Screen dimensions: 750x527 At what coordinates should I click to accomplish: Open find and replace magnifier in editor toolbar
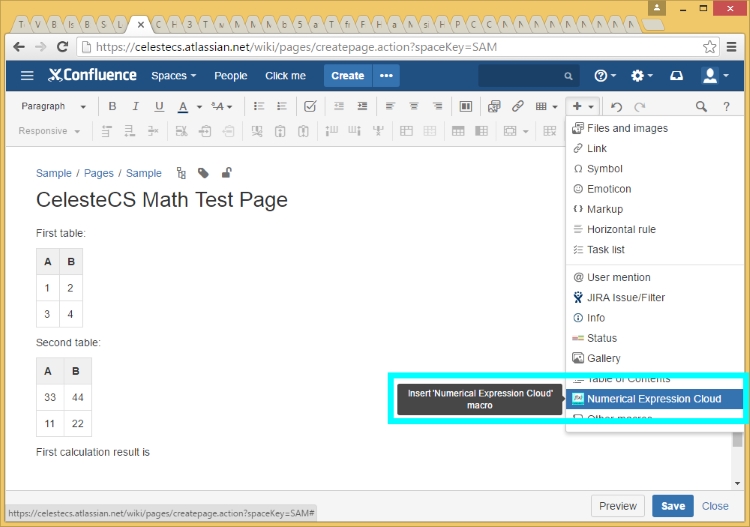pos(701,106)
